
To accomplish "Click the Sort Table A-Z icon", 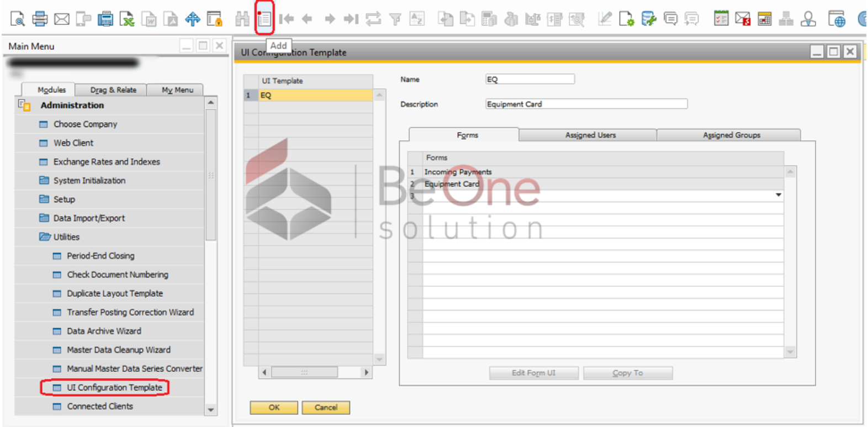I will 417,19.
